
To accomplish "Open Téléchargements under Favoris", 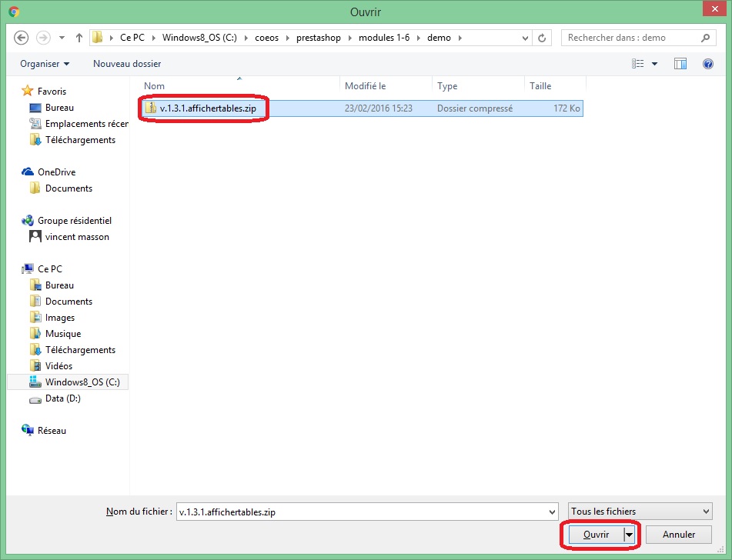I will [x=80, y=140].
